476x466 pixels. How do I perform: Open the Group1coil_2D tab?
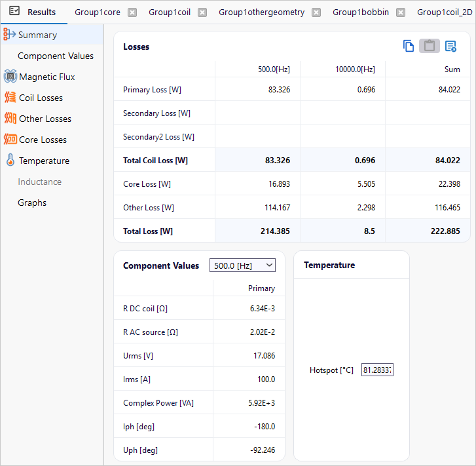point(445,12)
